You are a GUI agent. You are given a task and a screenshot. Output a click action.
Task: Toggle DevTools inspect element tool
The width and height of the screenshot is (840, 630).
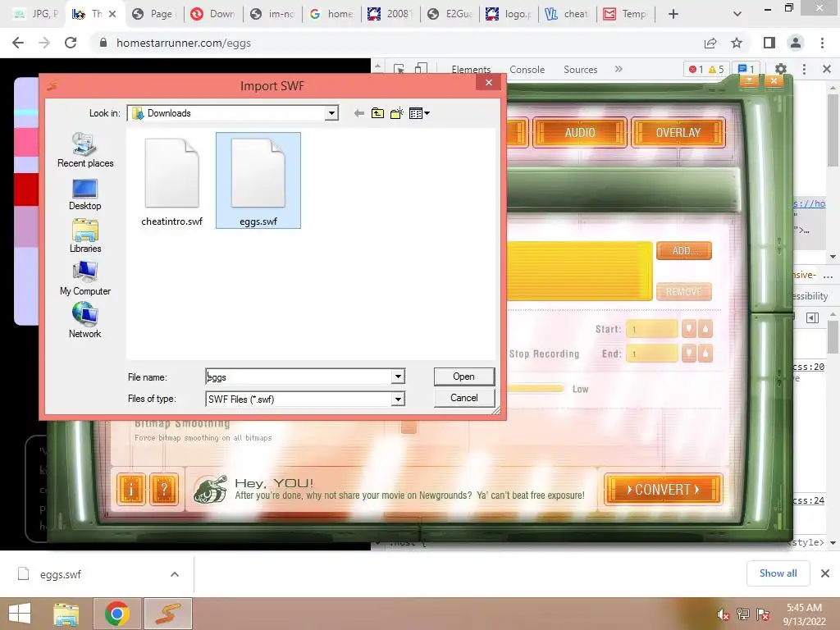[399, 69]
